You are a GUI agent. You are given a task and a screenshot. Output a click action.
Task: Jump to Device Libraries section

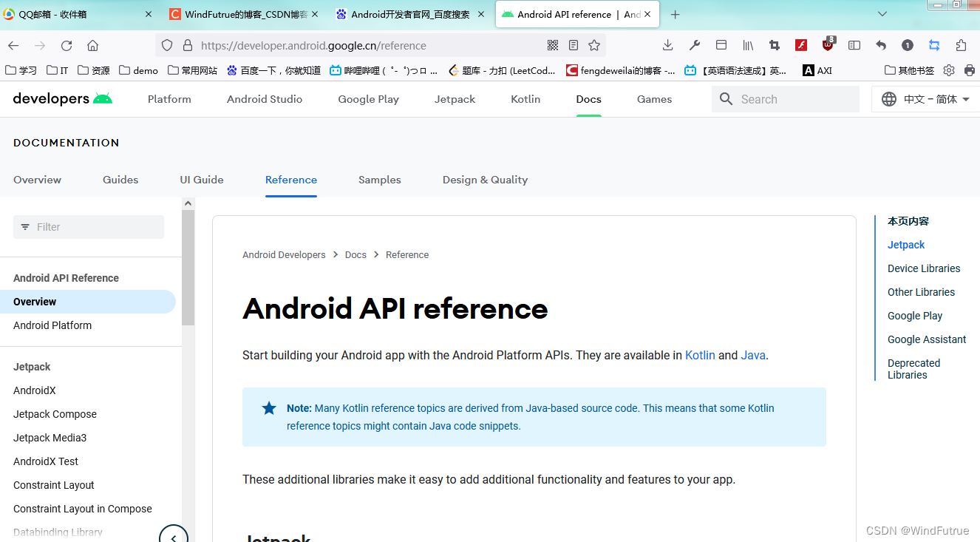pyautogui.click(x=924, y=268)
